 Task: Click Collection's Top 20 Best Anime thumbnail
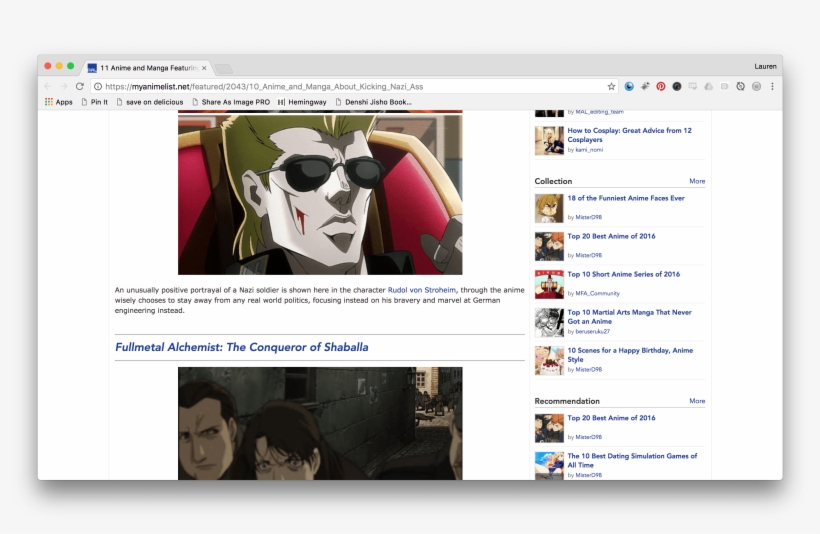point(549,246)
